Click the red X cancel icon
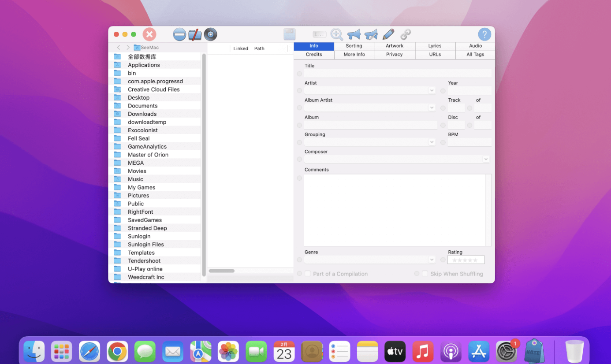 [x=149, y=34]
